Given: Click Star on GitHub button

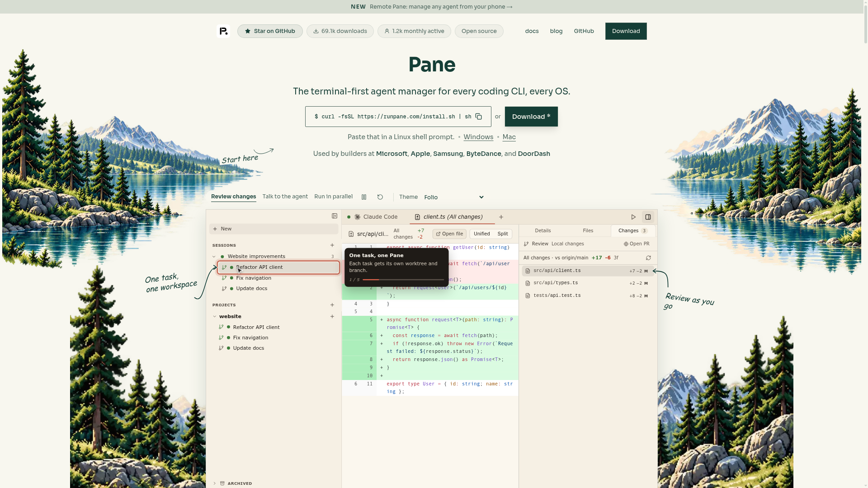Looking at the screenshot, I should pyautogui.click(x=270, y=31).
